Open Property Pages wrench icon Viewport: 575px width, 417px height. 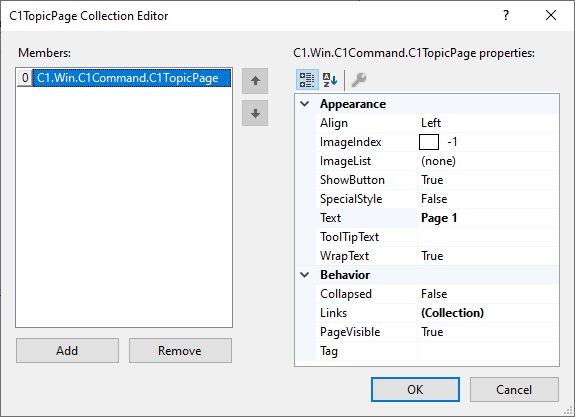coord(359,80)
